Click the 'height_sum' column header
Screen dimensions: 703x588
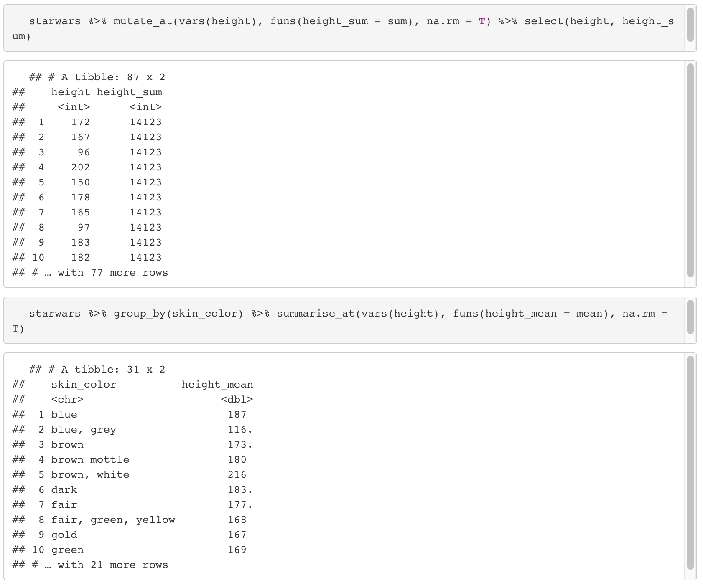[x=130, y=92]
